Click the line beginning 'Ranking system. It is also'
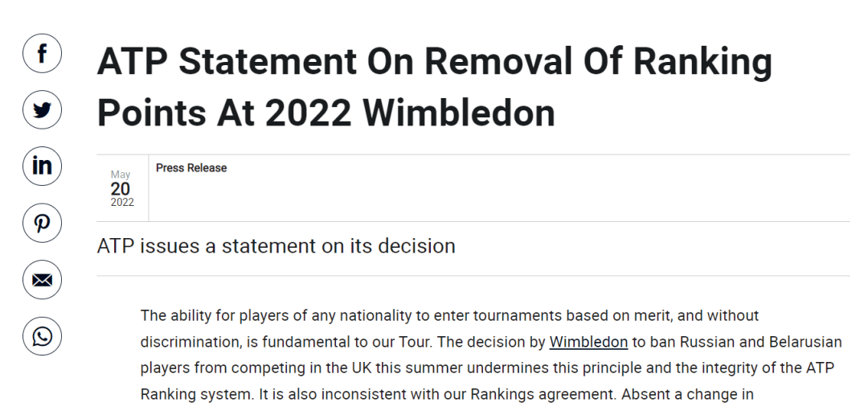Image resolution: width=868 pixels, height=411 pixels. pos(447,394)
